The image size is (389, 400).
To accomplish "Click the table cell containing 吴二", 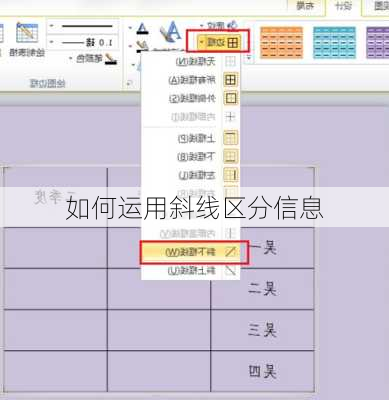I will point(263,289).
